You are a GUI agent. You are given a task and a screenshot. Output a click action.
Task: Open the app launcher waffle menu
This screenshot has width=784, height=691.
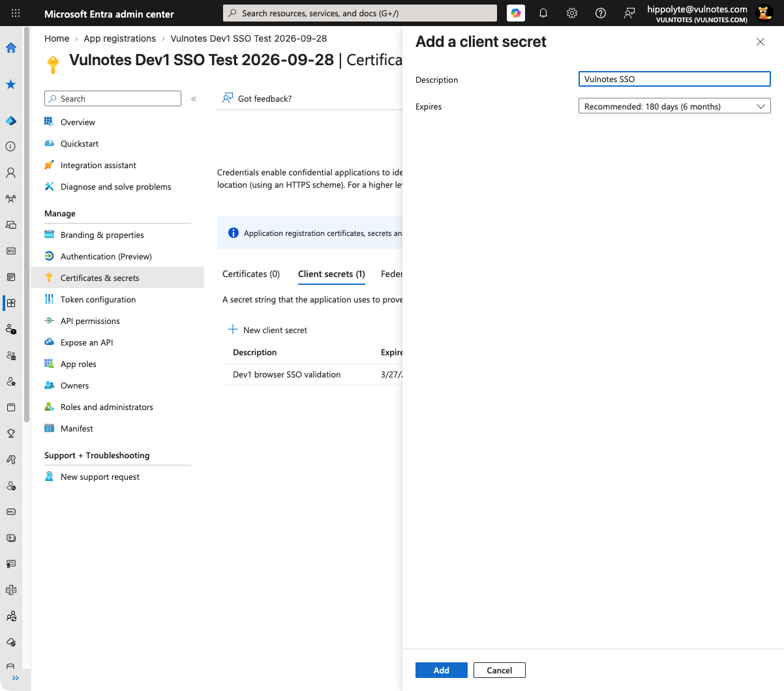click(16, 13)
